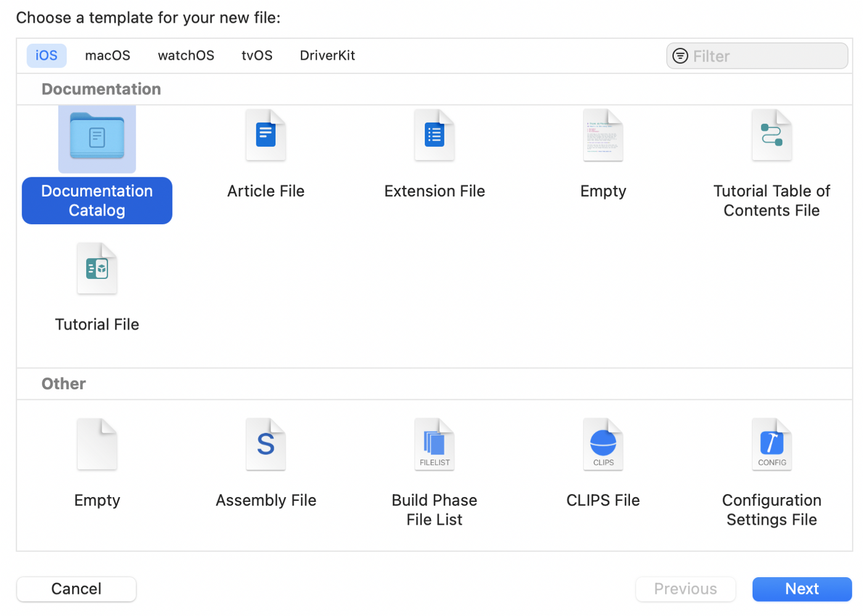The width and height of the screenshot is (863, 616).
Task: Cancel the new file dialog
Action: tap(76, 589)
